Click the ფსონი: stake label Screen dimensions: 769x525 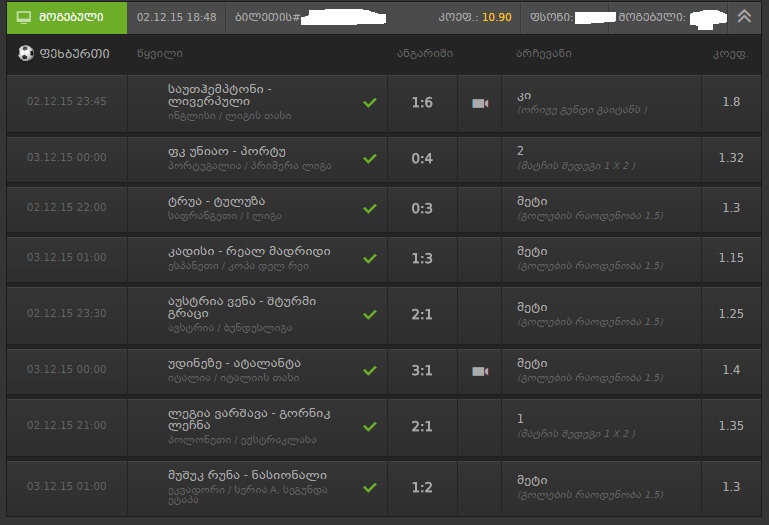coord(551,17)
